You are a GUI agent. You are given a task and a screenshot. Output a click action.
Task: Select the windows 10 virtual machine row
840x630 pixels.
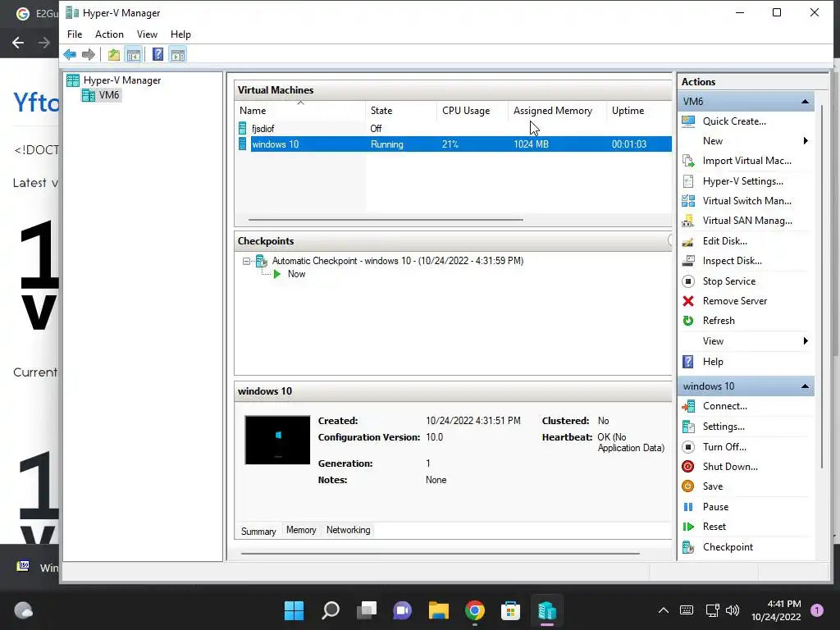tap(454, 144)
